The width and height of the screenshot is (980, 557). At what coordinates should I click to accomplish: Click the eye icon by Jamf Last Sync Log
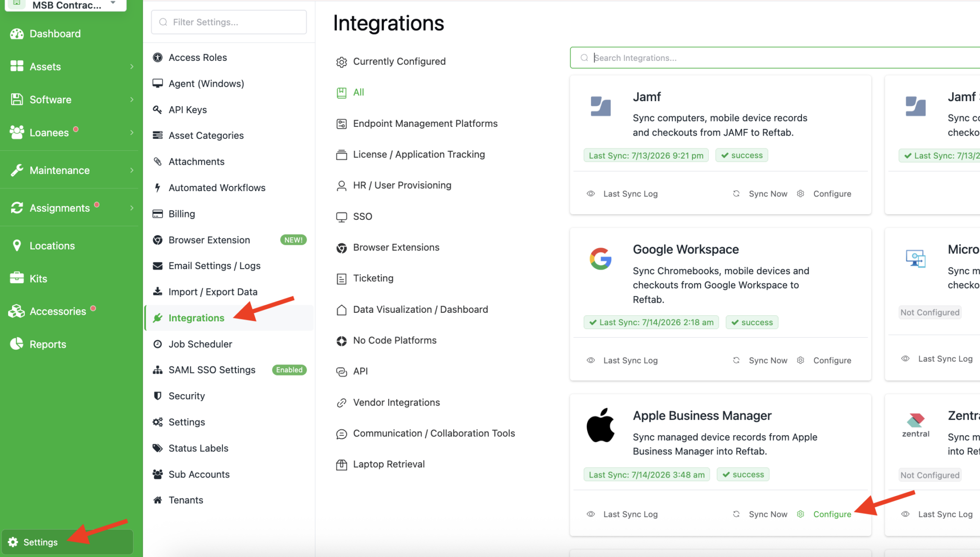[591, 193]
